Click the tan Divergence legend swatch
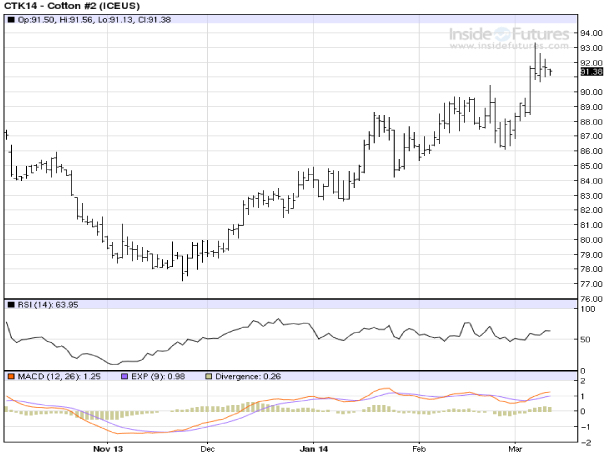606x455 pixels. 208,376
